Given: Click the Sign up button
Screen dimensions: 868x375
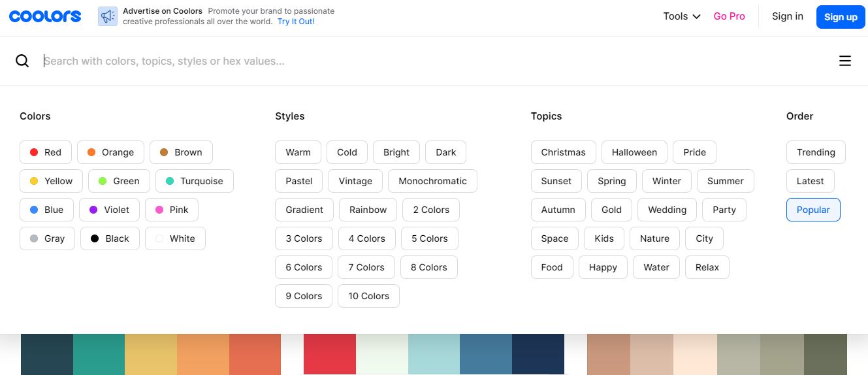Looking at the screenshot, I should coord(840,17).
